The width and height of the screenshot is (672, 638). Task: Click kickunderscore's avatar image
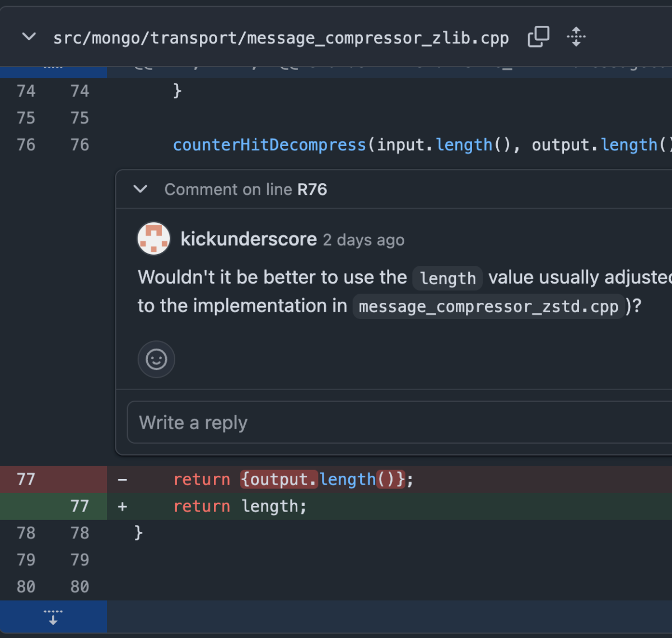pyautogui.click(x=154, y=239)
